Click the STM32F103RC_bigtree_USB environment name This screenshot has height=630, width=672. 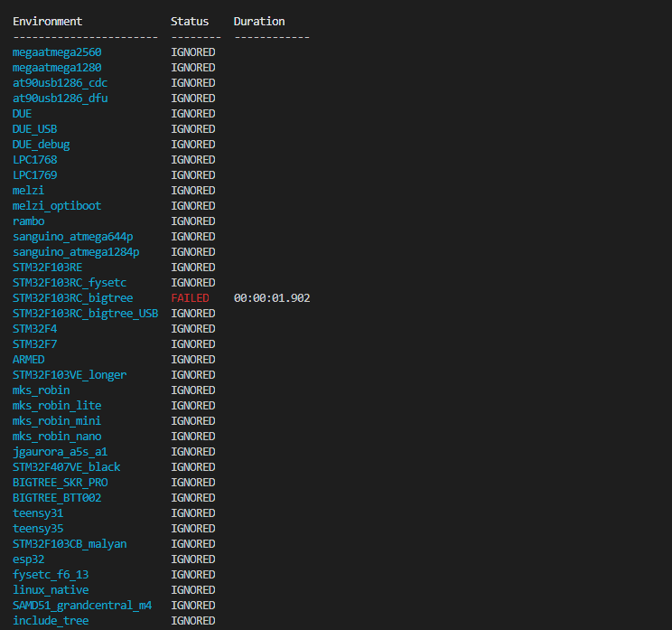85,314
